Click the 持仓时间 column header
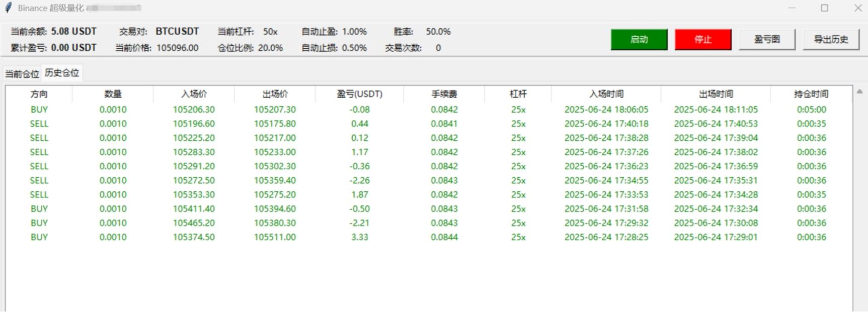The width and height of the screenshot is (868, 312). (x=811, y=94)
